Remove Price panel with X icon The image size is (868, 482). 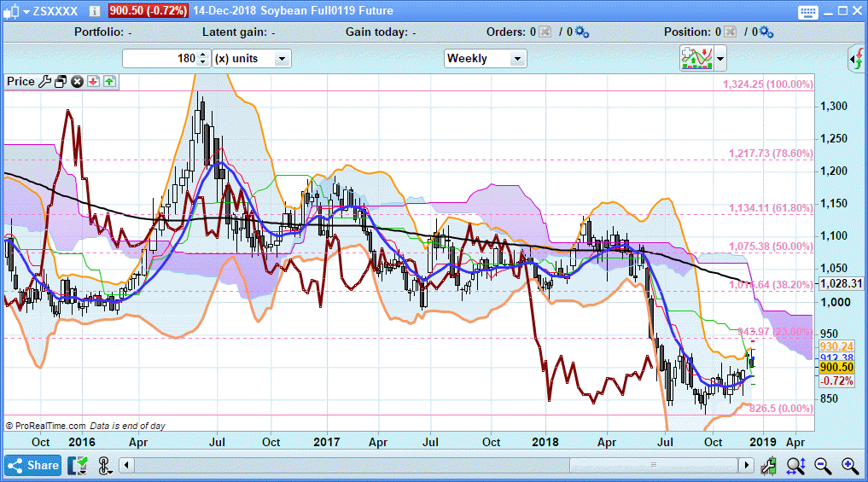(77, 82)
